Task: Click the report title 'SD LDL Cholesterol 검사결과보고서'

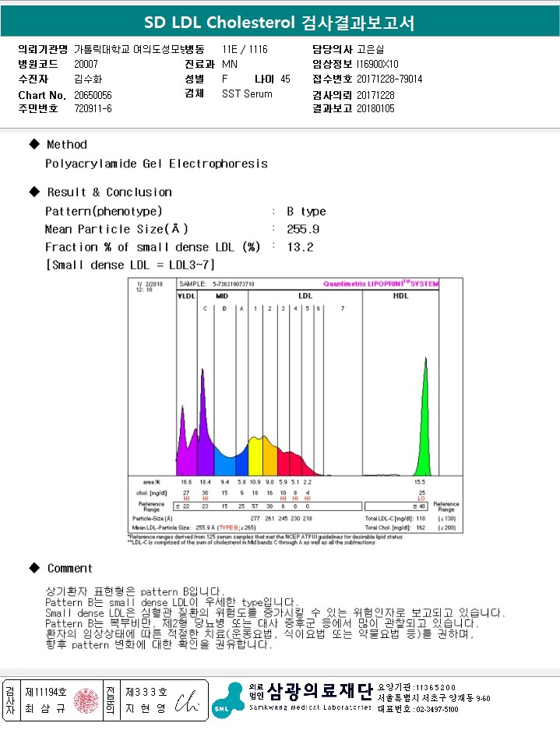Action: (x=280, y=23)
